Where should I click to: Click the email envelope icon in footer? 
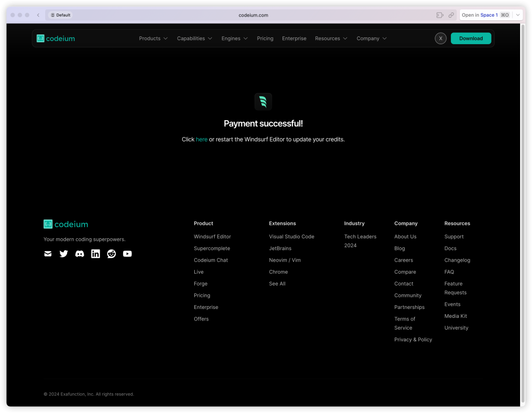tap(48, 254)
